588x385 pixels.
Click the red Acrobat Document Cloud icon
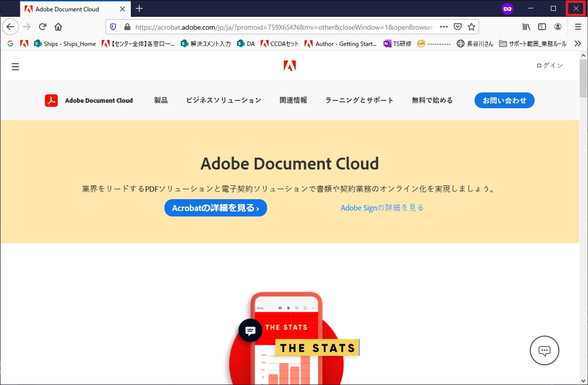51,100
